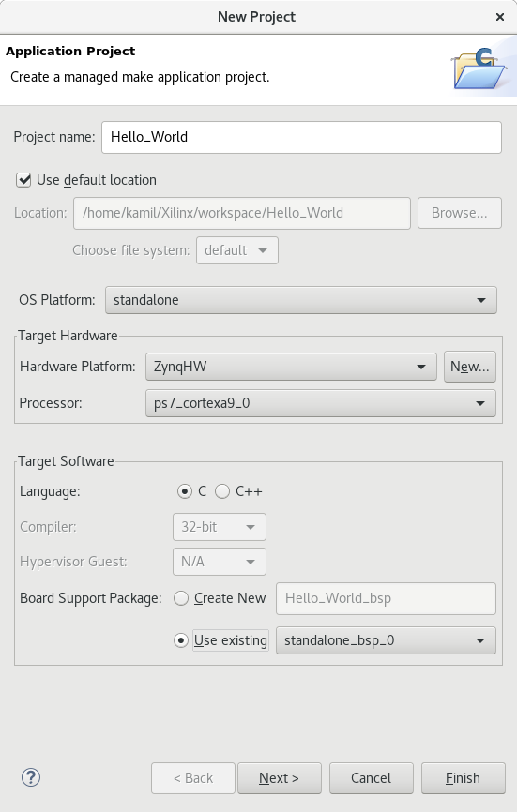Viewport: 517px width, 812px height.
Task: Click the Finish button
Action: click(x=464, y=778)
